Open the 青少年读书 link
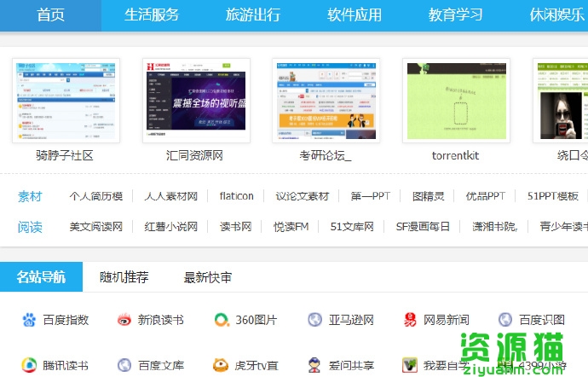 click(x=563, y=226)
